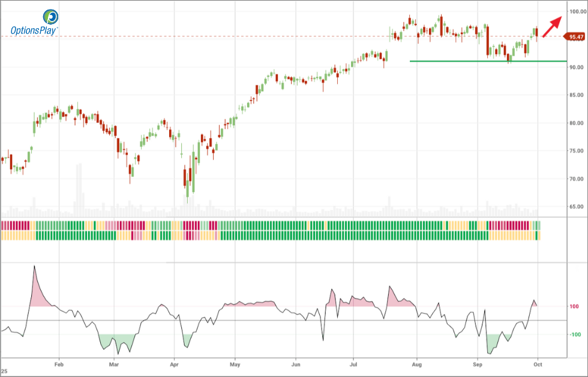The width and height of the screenshot is (588, 377).
Task: Select the Aug label on time axis
Action: pyautogui.click(x=415, y=364)
